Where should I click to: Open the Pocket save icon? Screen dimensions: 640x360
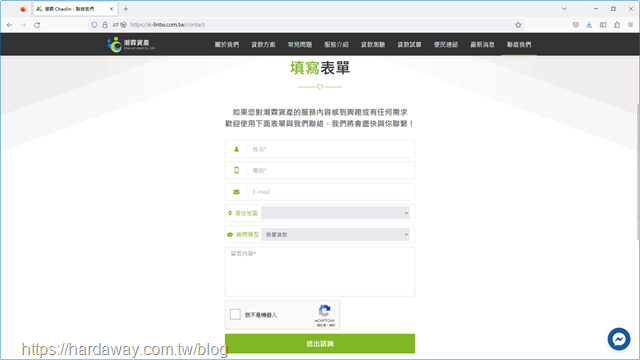tap(576, 25)
